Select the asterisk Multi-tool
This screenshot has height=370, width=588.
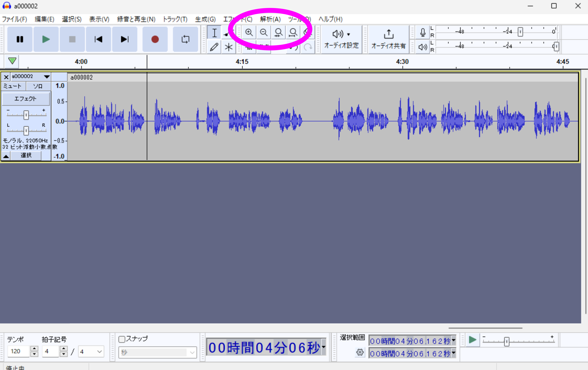click(x=229, y=47)
